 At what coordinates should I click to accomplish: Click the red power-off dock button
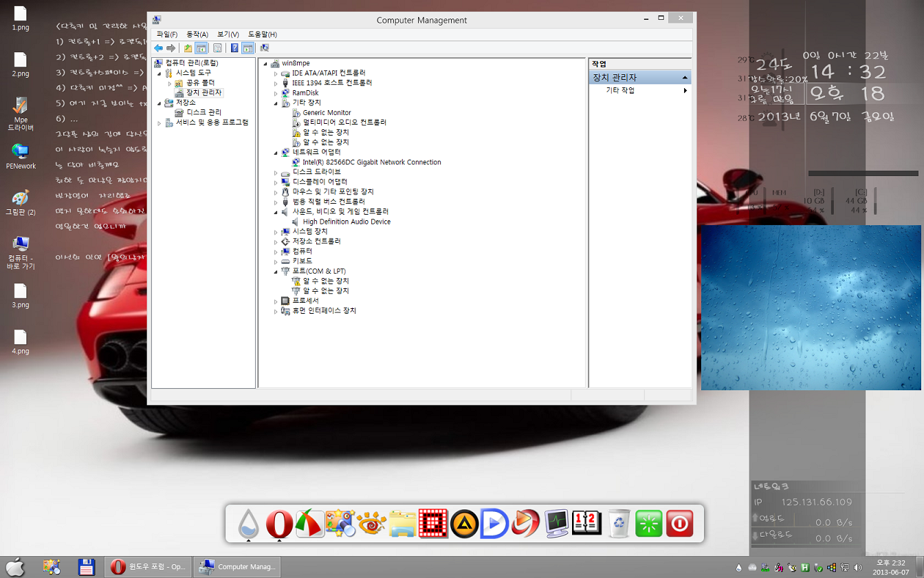pos(679,524)
